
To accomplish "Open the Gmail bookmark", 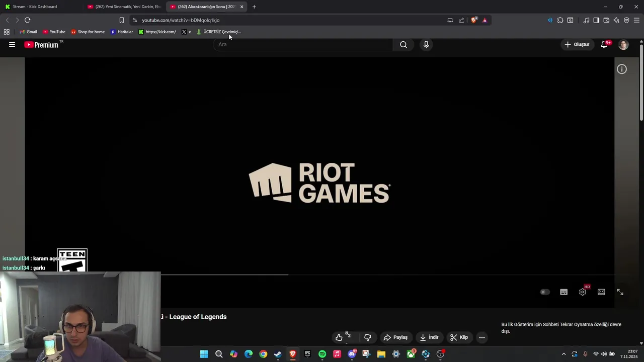I will 28,32.
